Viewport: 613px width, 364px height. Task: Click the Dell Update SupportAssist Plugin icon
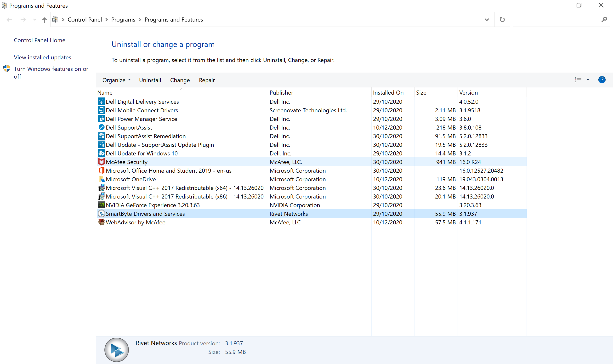pyautogui.click(x=101, y=144)
